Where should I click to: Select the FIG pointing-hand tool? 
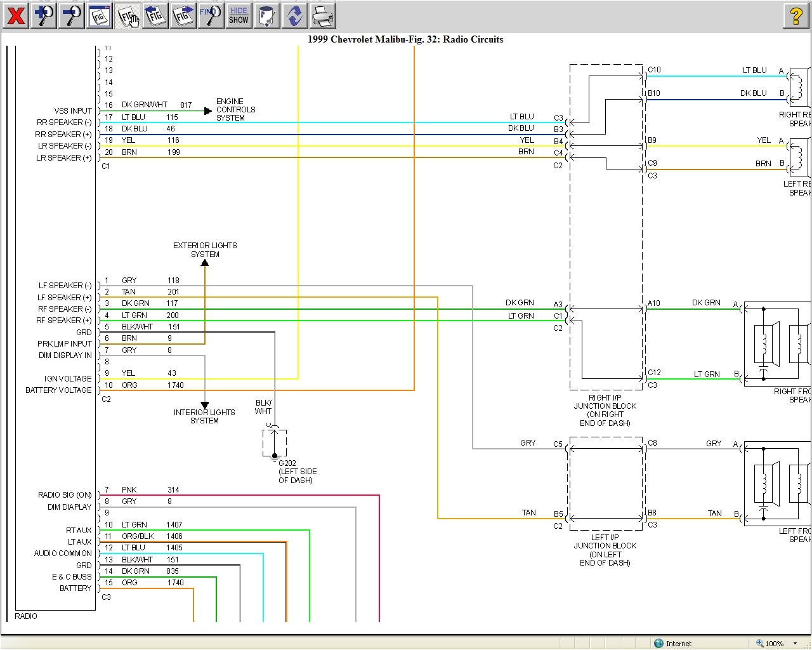[x=126, y=15]
